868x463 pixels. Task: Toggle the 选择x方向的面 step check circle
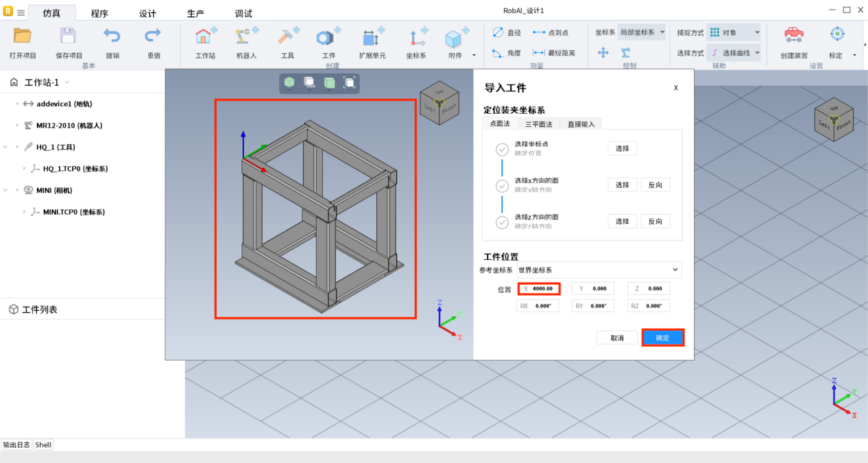(502, 185)
